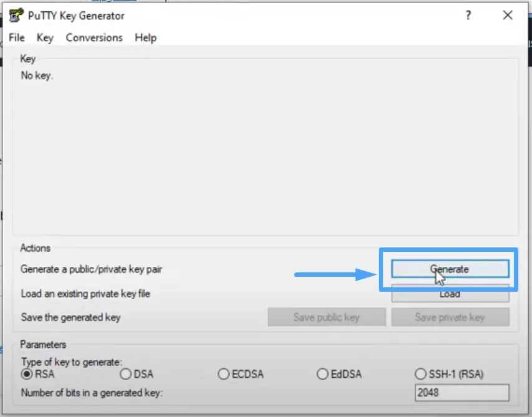Click the number of bits field showing 2048

(462, 393)
